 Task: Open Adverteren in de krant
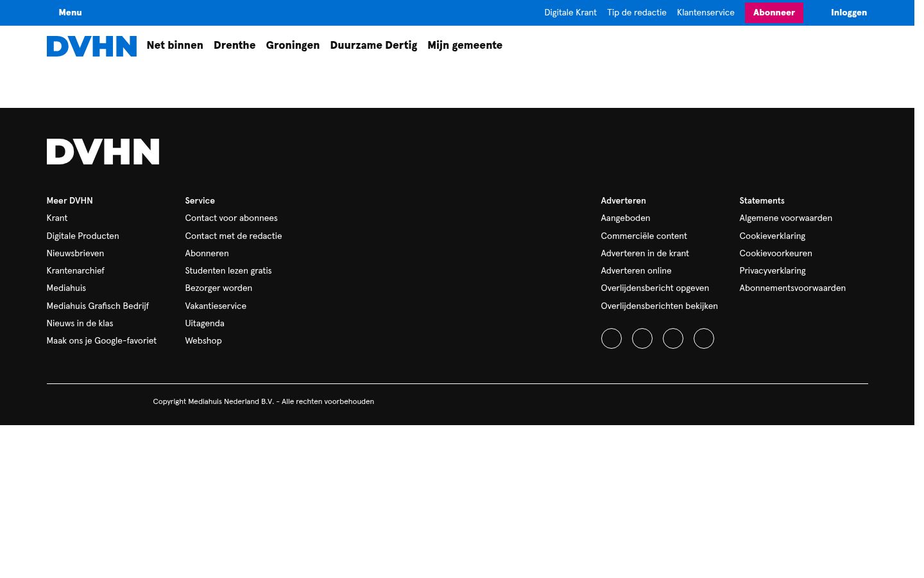pyautogui.click(x=645, y=254)
